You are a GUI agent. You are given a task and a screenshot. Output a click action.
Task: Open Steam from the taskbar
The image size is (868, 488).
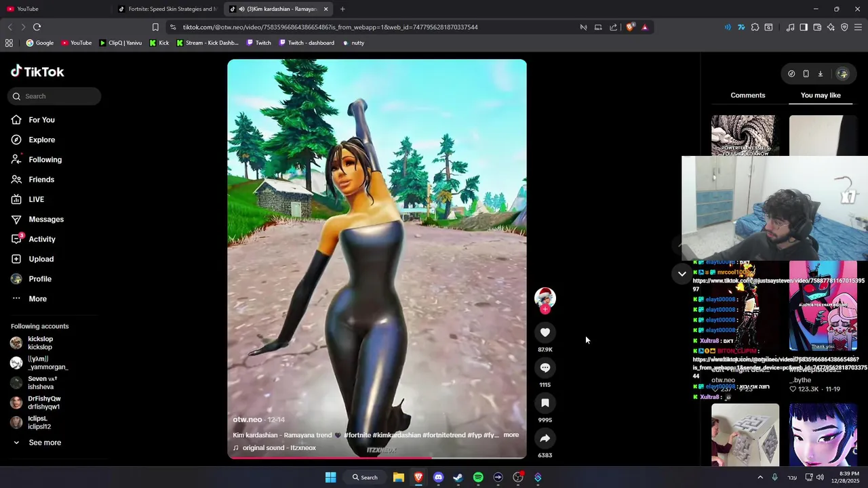point(458,477)
